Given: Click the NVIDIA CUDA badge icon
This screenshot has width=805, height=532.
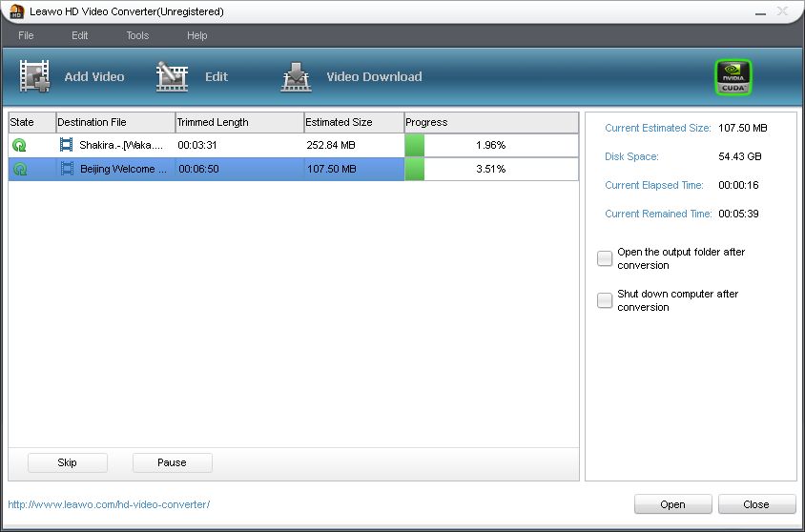Looking at the screenshot, I should [x=733, y=77].
